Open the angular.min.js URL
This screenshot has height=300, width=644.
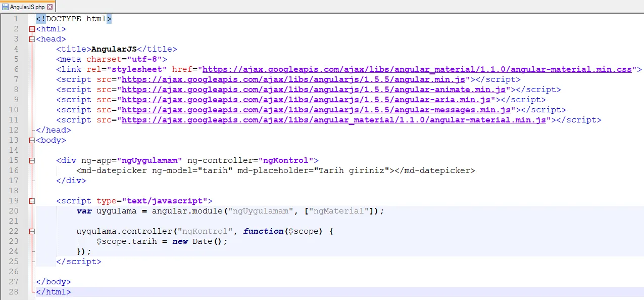coord(293,79)
